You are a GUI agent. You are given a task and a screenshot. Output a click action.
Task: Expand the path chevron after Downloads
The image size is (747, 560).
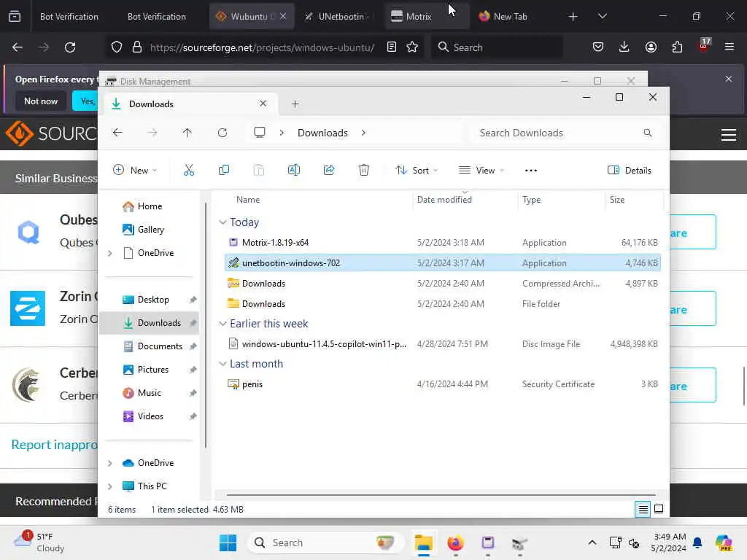tap(363, 133)
